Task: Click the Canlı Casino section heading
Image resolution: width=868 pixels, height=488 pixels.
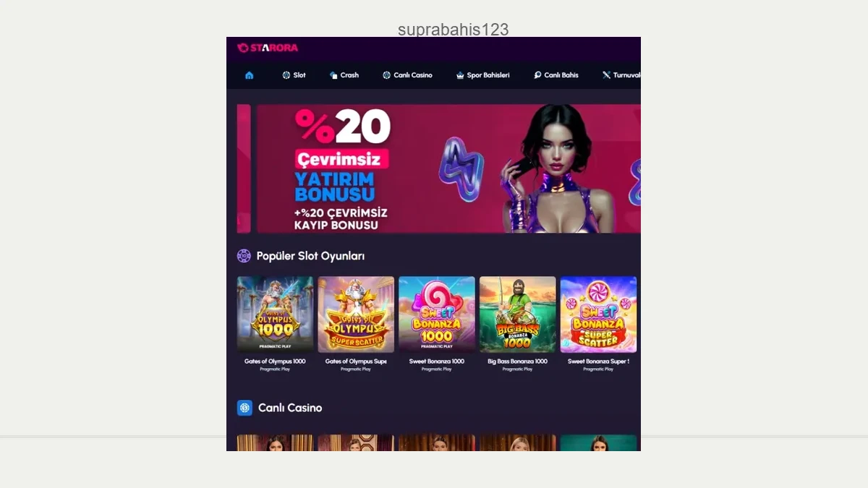Action: pos(290,408)
